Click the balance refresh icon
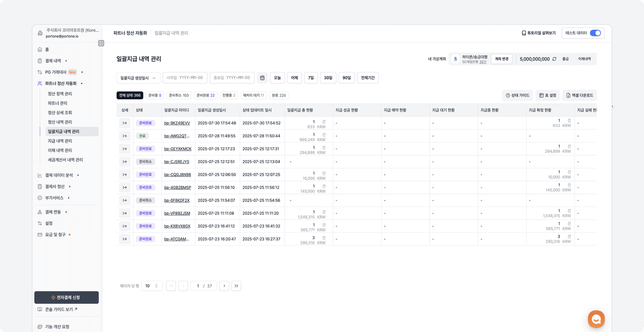The height and width of the screenshot is (332, 644). pos(554,59)
